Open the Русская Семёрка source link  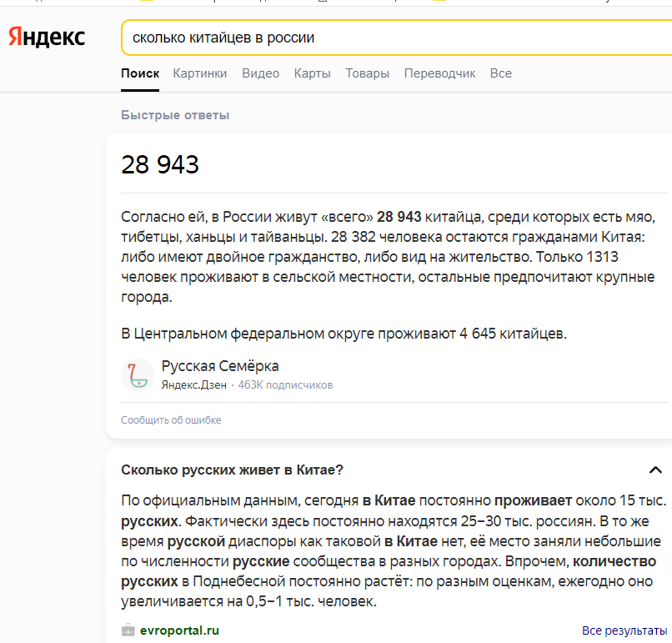click(220, 366)
